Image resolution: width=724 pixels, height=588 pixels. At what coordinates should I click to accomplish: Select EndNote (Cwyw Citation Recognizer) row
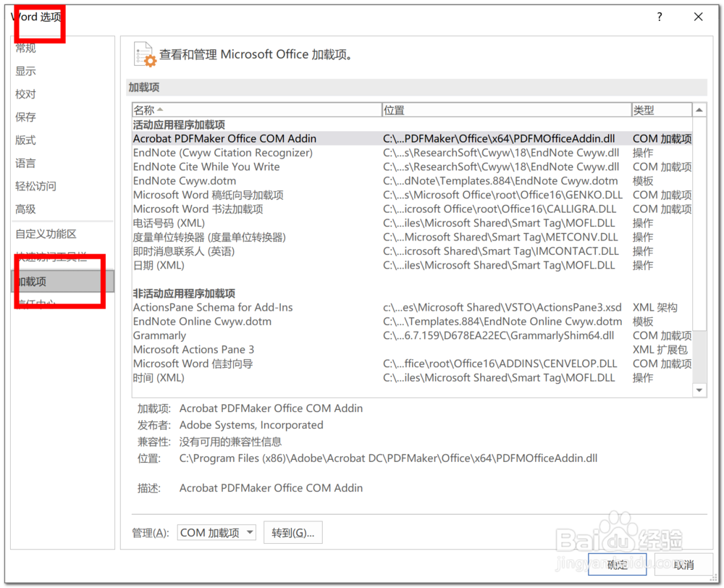click(x=412, y=153)
